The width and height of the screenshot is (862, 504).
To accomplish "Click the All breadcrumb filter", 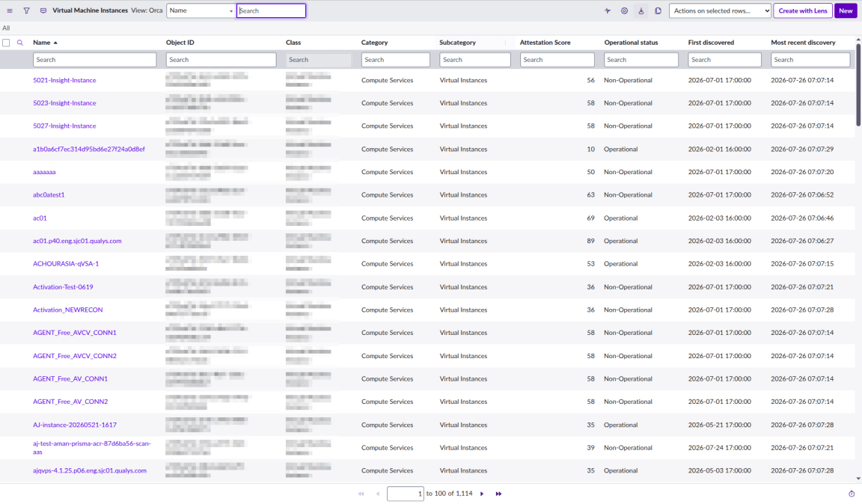I will [x=6, y=28].
